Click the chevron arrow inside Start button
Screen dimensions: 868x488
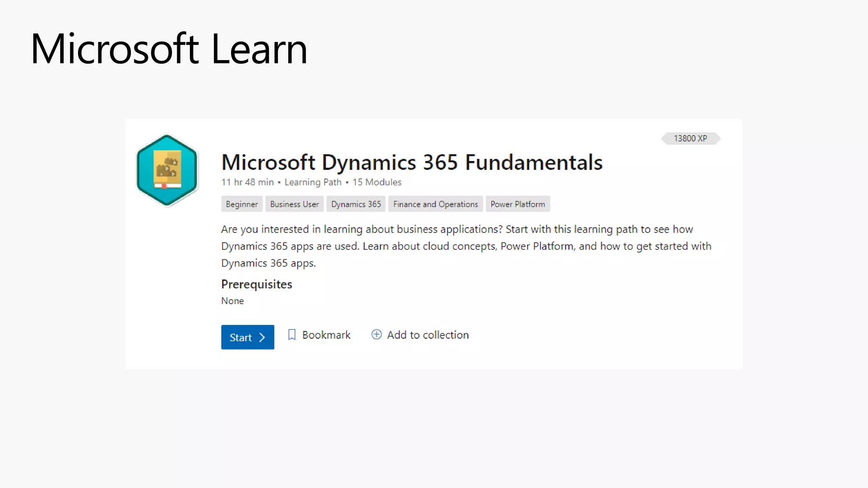pos(262,338)
